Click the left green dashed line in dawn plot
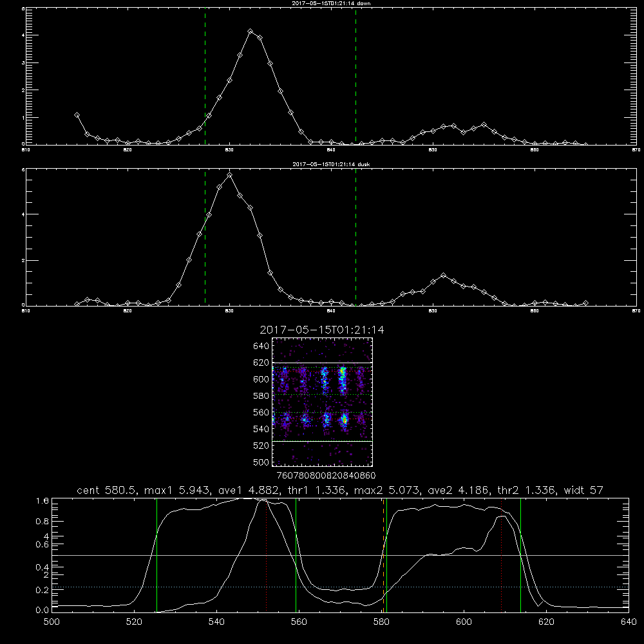The height and width of the screenshot is (644, 644). pos(205,76)
